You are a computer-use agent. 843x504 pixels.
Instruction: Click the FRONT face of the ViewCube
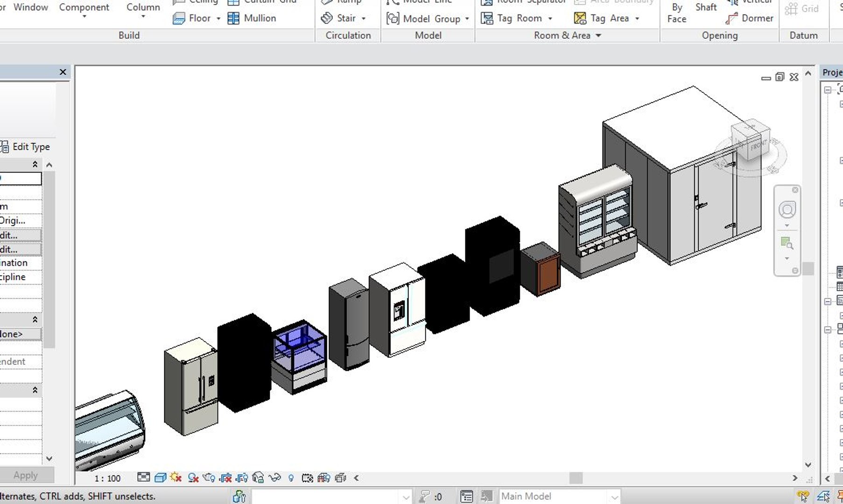click(758, 145)
